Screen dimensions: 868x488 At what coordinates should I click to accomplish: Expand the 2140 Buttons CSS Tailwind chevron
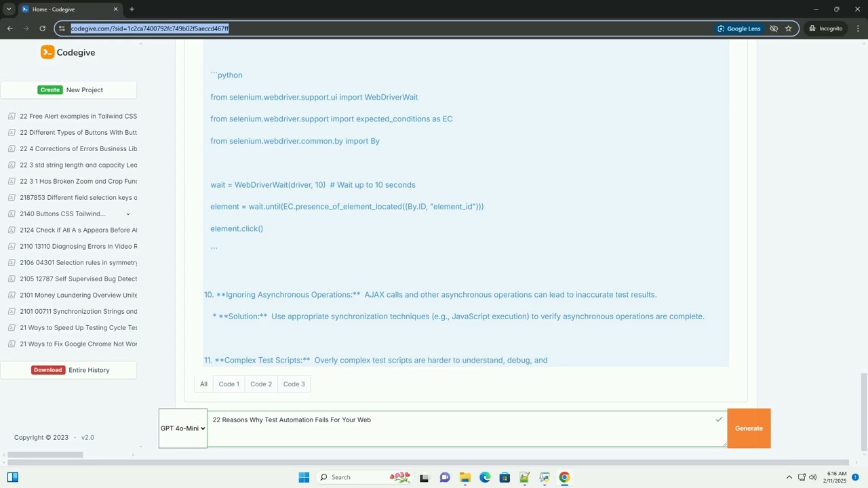[x=127, y=214]
